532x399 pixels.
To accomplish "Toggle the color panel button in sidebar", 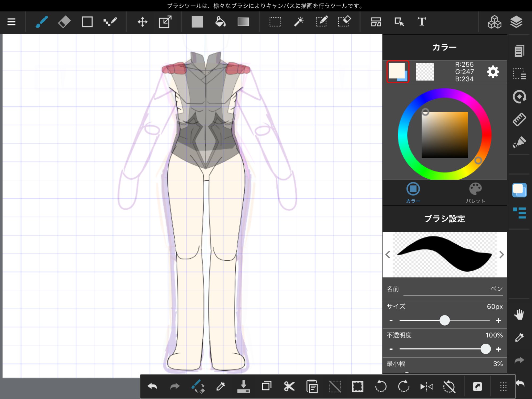I will (519, 190).
